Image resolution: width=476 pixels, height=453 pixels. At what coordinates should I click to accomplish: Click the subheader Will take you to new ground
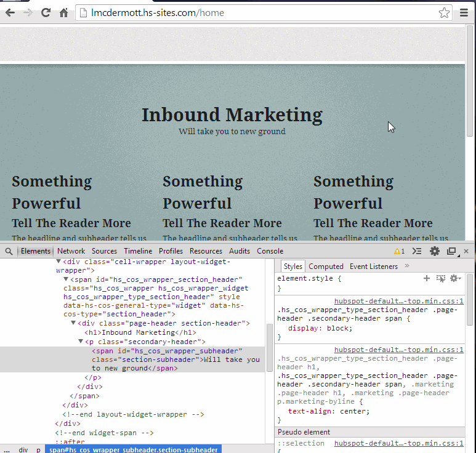point(232,131)
